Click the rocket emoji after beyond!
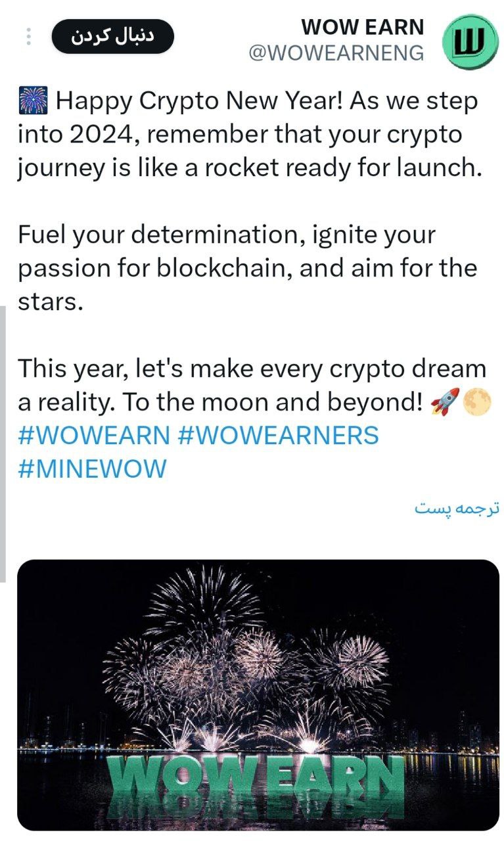 (x=444, y=402)
